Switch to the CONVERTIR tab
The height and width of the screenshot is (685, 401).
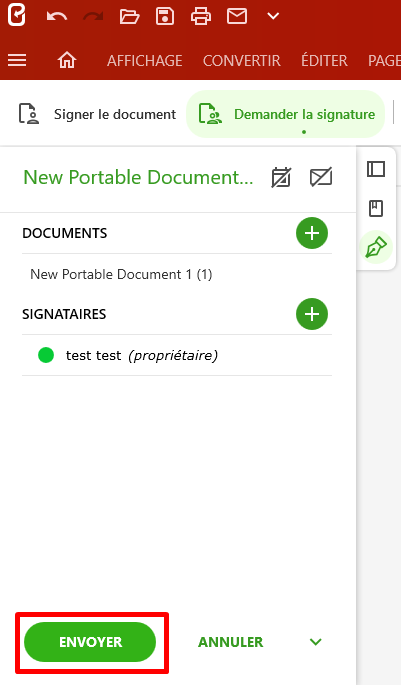coord(242,60)
